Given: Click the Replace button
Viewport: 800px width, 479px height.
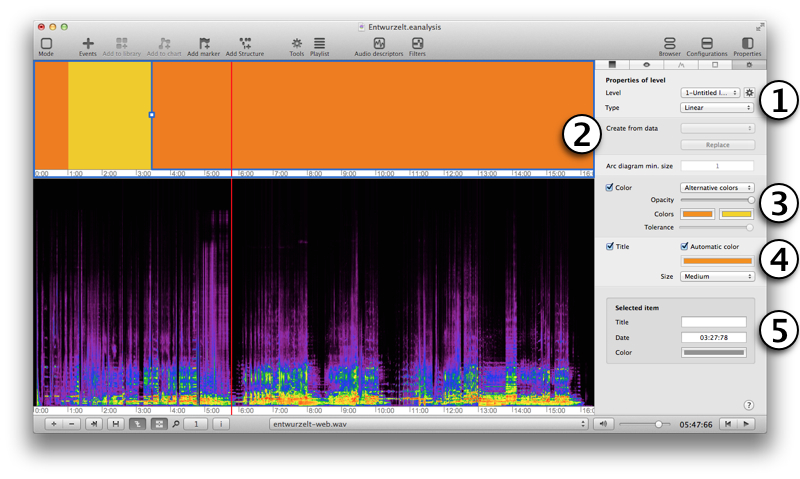Looking at the screenshot, I should [717, 145].
